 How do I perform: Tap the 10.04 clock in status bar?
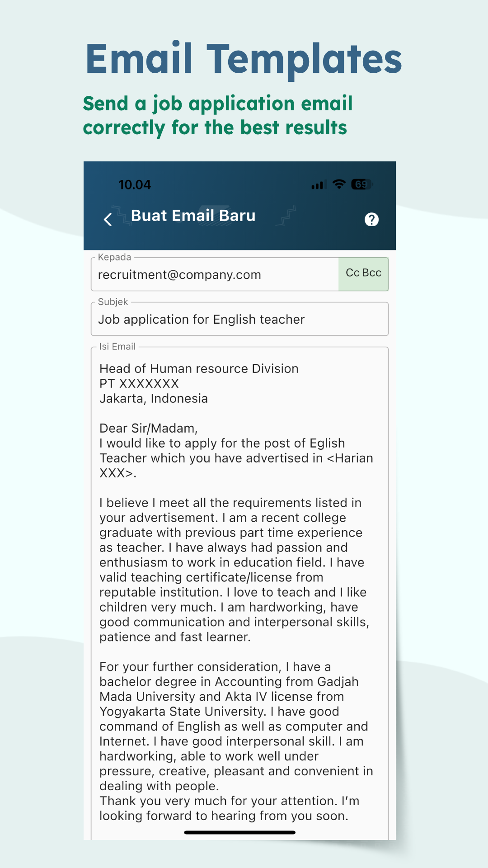click(135, 184)
